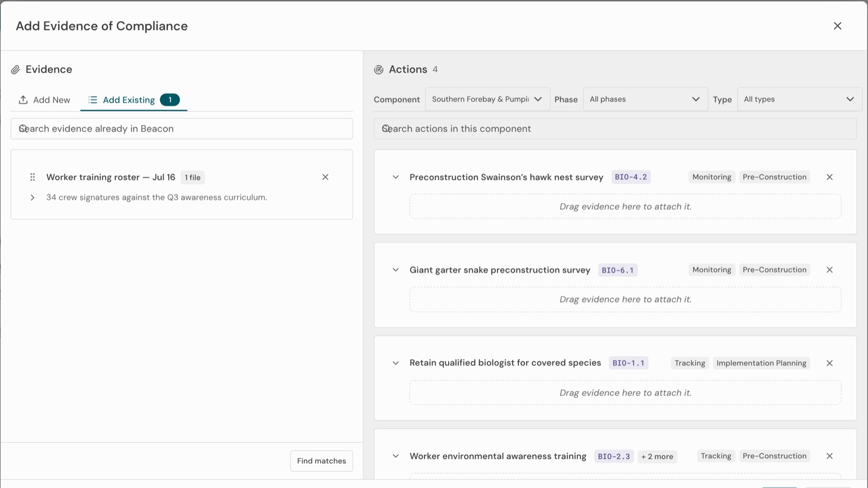The image size is (868, 488).
Task: Remove the Worker training roster evidence item
Action: (x=325, y=177)
